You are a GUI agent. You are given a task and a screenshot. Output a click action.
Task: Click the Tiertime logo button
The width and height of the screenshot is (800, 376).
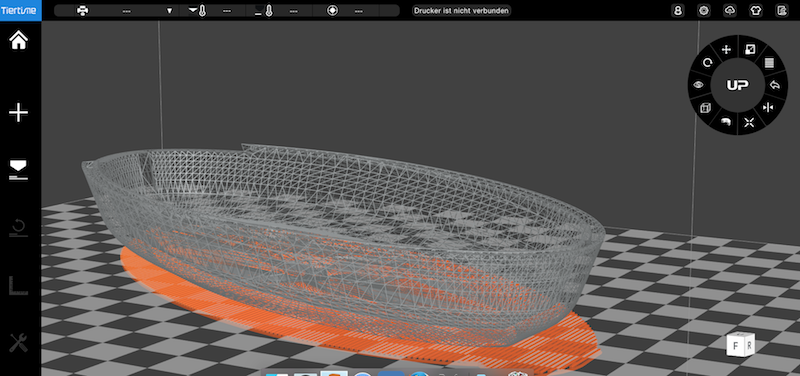click(20, 10)
